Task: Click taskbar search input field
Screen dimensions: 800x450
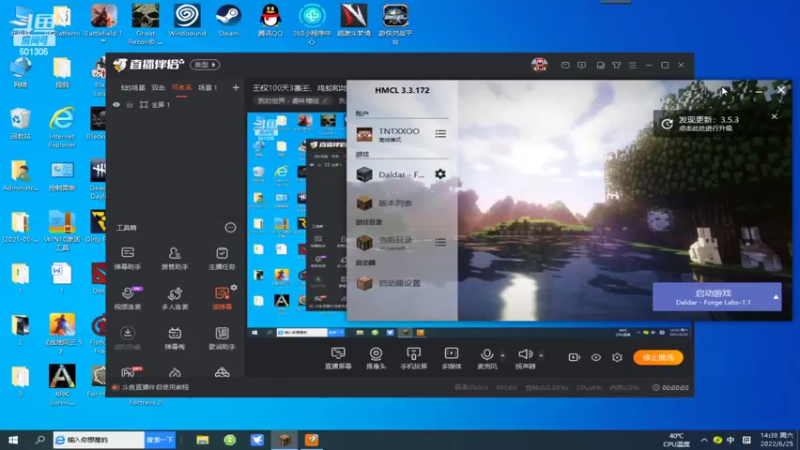Action: [99, 440]
